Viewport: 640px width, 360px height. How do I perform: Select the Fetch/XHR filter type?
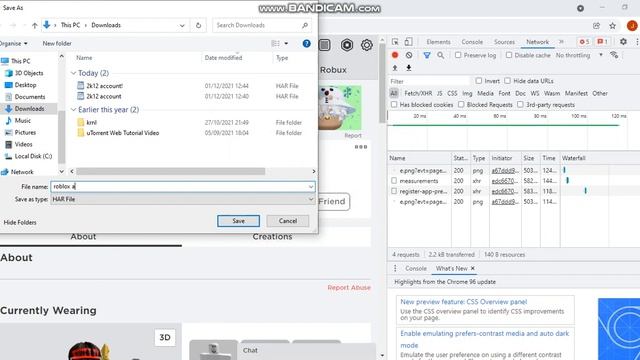(x=418, y=93)
